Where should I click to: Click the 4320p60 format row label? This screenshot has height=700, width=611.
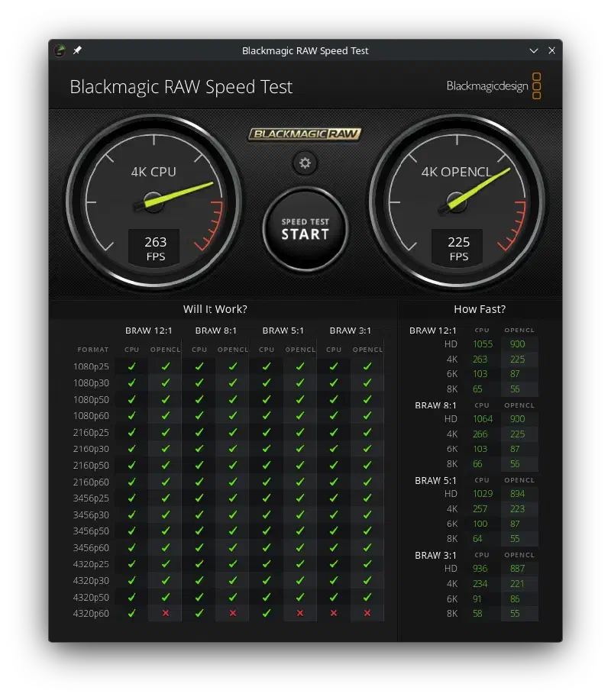91,614
